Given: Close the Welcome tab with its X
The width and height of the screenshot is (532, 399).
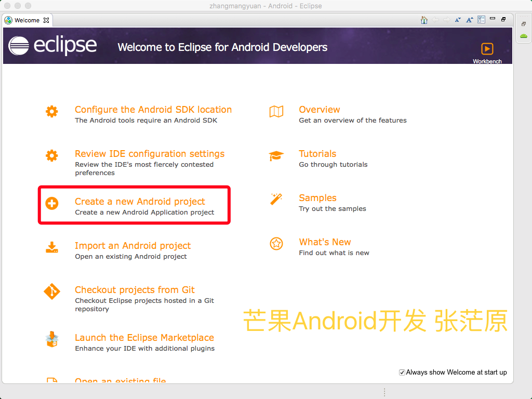Looking at the screenshot, I should (46, 20).
